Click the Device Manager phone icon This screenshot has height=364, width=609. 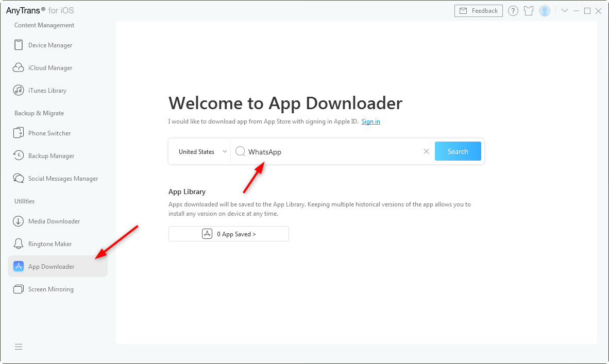tap(18, 45)
